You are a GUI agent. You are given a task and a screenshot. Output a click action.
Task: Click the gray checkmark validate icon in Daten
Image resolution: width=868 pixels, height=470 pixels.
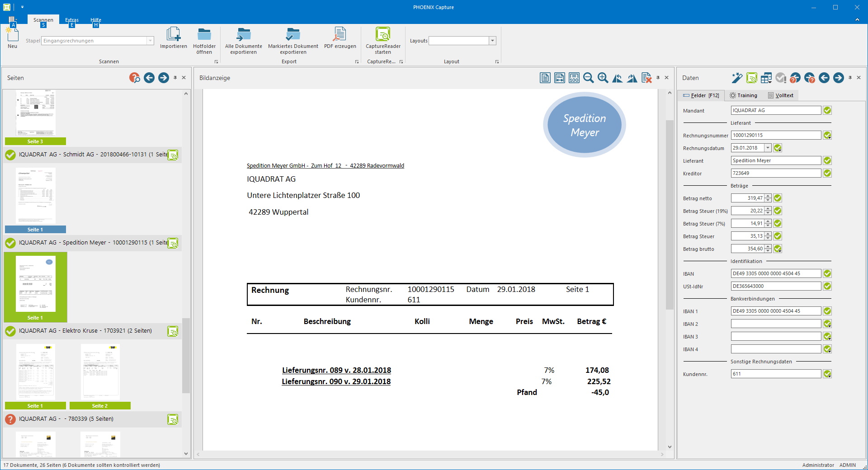point(781,78)
